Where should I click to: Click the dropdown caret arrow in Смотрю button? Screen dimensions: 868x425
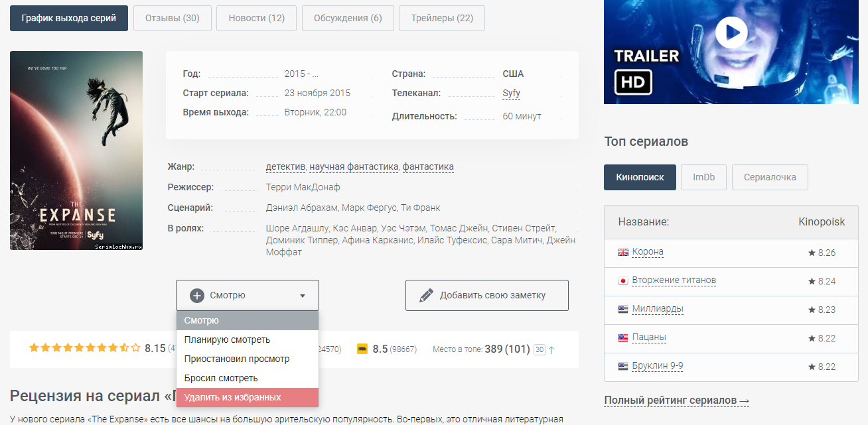(303, 296)
